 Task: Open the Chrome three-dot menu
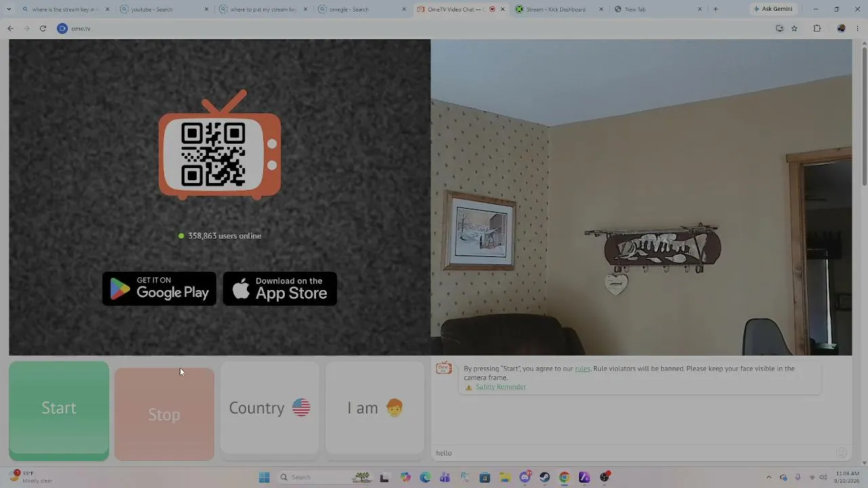click(x=858, y=28)
